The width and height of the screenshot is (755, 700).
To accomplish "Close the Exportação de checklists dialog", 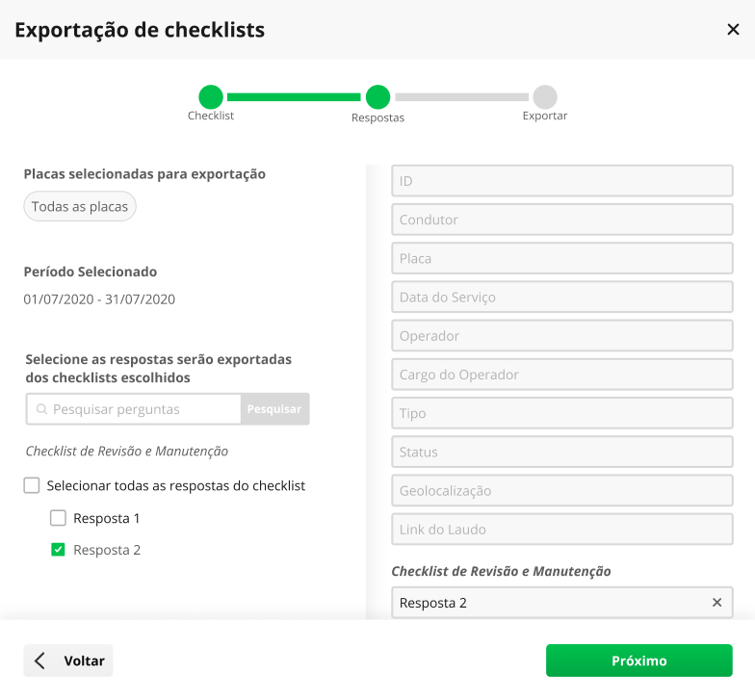I will (733, 29).
